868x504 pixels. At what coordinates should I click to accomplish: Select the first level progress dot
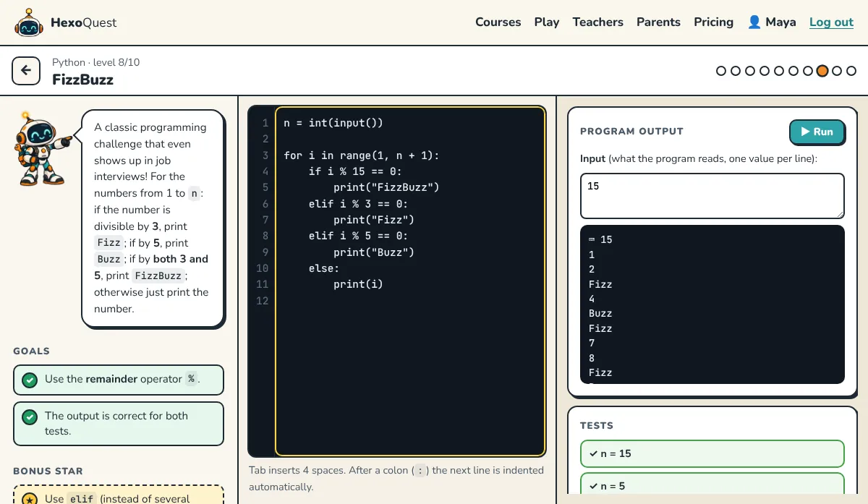[x=721, y=71]
